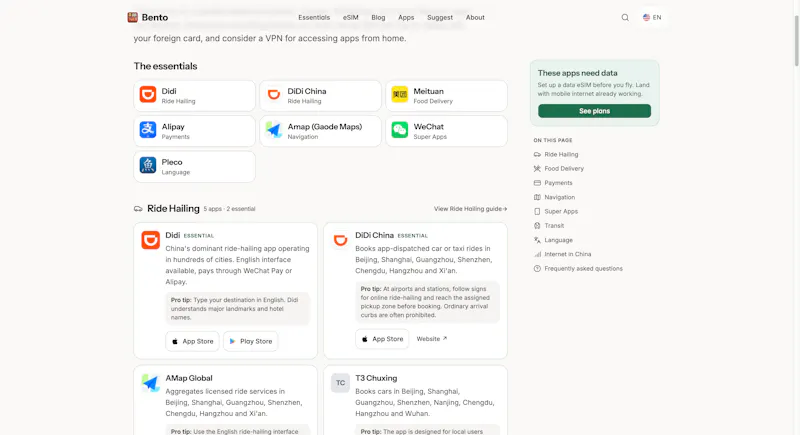
Task: Click the Bento logo icon
Action: click(133, 17)
